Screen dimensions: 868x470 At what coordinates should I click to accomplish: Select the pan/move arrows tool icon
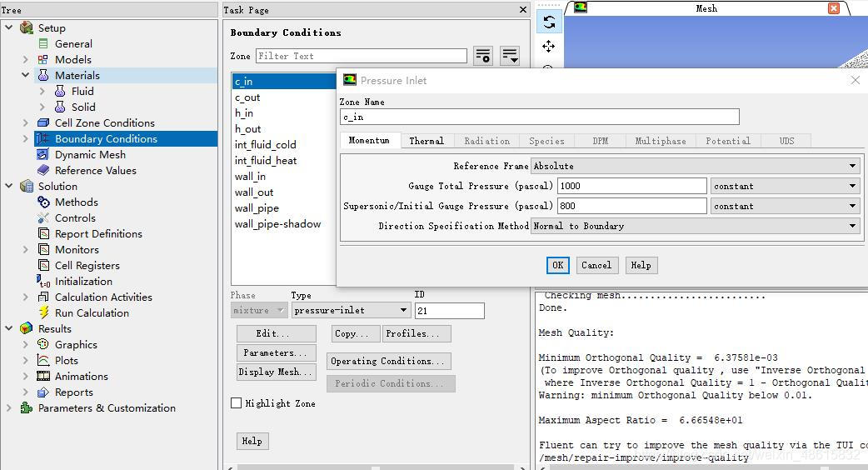(x=549, y=47)
